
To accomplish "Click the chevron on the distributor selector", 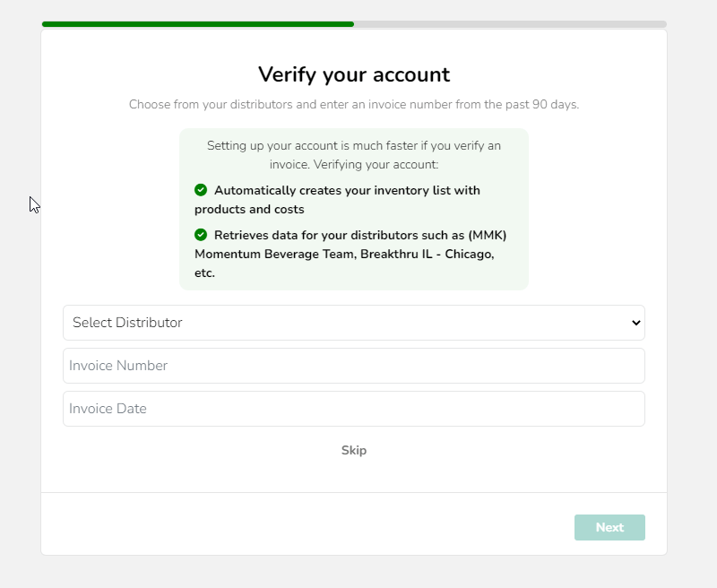I will coord(635,323).
